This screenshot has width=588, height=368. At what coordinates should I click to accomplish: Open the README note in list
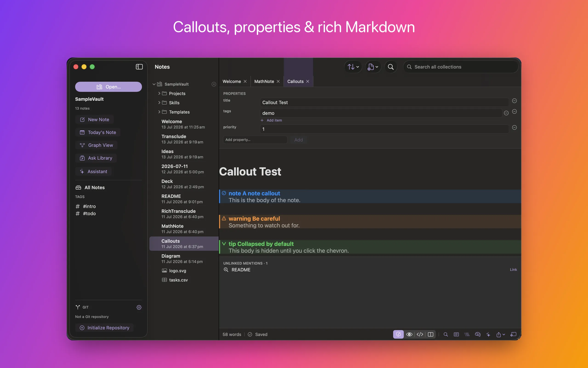(184, 199)
